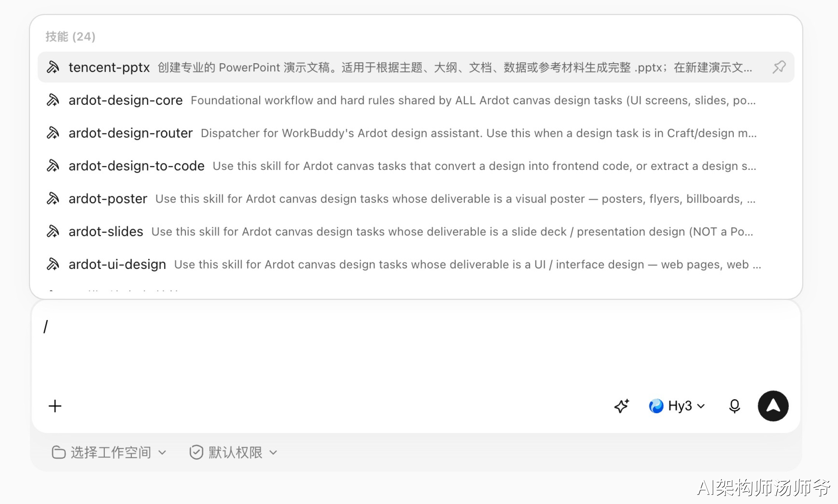Viewport: 838px width, 504px height.
Task: Click the sparkle enhance prompt icon
Action: [x=622, y=406]
